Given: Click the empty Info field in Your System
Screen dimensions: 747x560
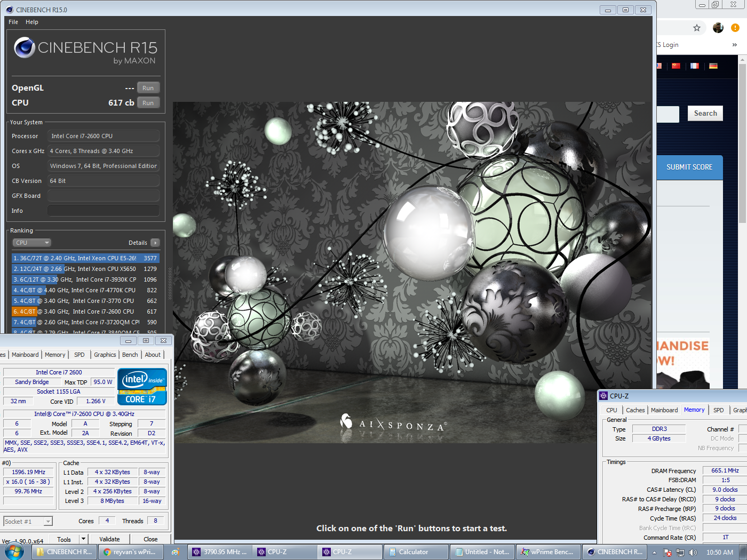Looking at the screenshot, I should click(x=104, y=211).
